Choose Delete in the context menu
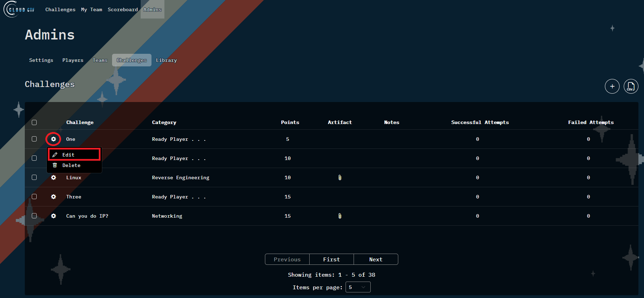Image resolution: width=644 pixels, height=298 pixels. [x=74, y=165]
